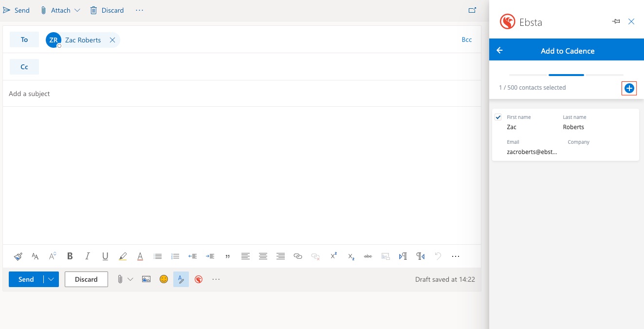The height and width of the screenshot is (329, 644).
Task: Click Attach in the top toolbar
Action: [x=55, y=10]
